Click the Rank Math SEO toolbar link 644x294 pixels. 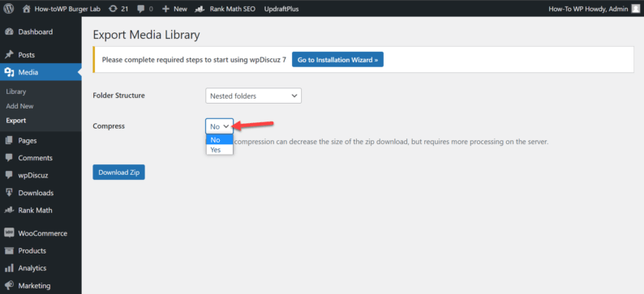click(x=232, y=9)
